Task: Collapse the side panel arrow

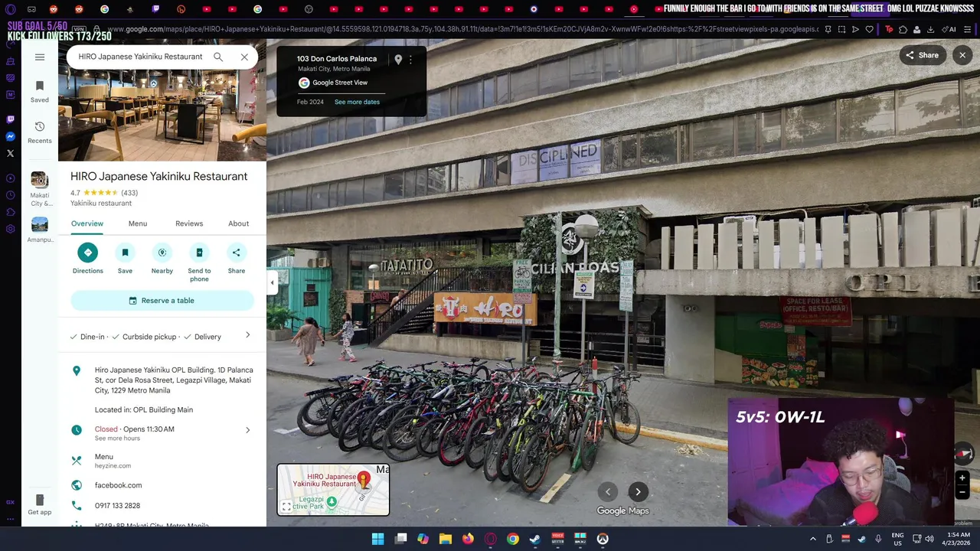Action: click(272, 282)
